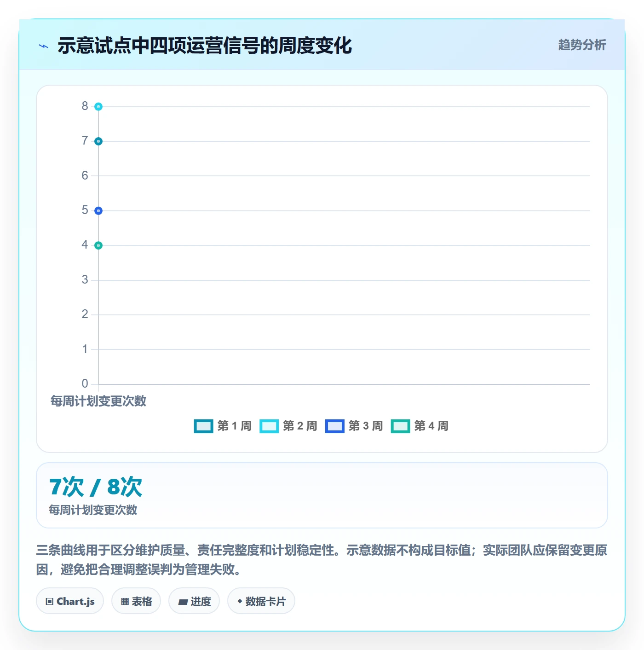Viewport: 644px width, 650px height.
Task: Click the teal-blue data point at value 7
Action: point(98,141)
